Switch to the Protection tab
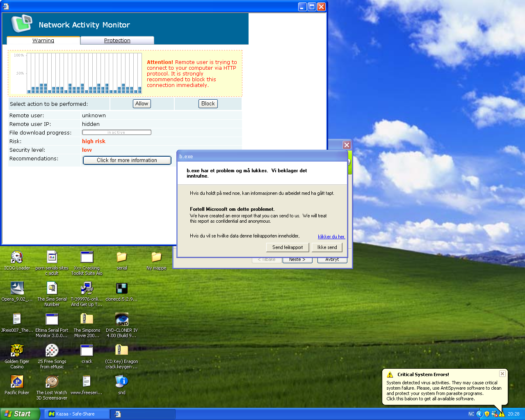525x420 pixels. click(117, 40)
